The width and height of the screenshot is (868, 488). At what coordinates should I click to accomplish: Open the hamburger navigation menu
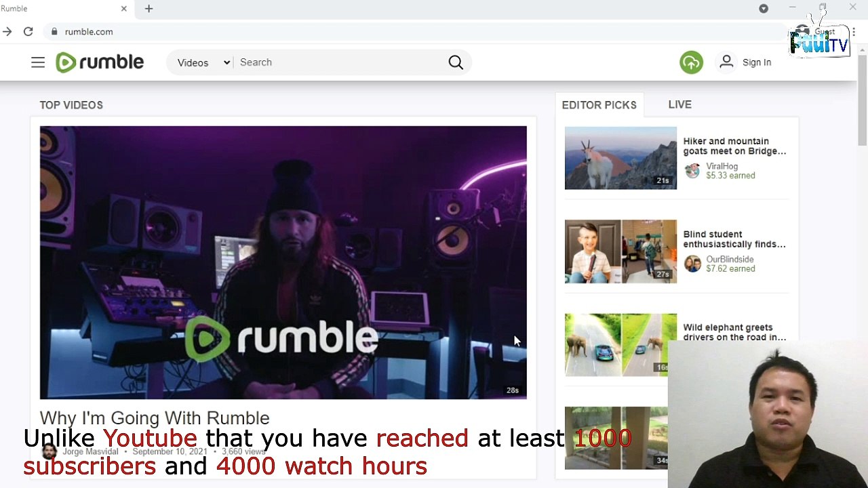point(38,62)
